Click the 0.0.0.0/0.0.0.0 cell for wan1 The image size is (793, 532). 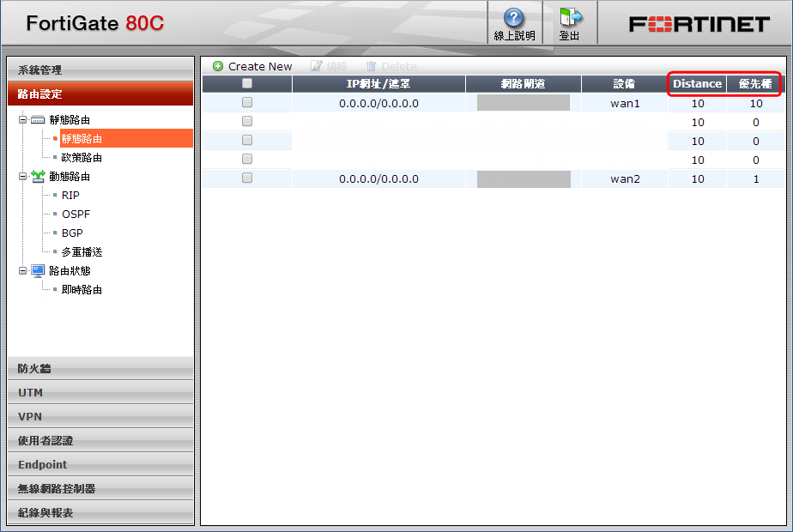point(378,104)
